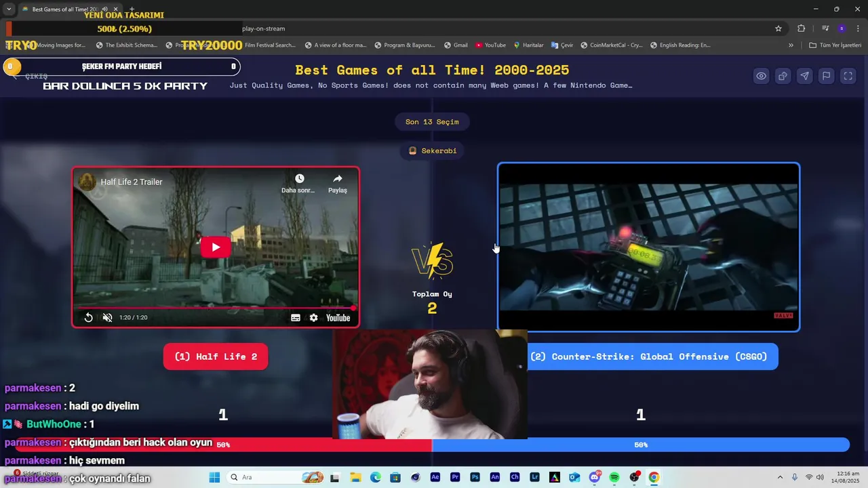Click the Çıkış back link
Viewport: 868px width, 488px height.
coord(31,76)
